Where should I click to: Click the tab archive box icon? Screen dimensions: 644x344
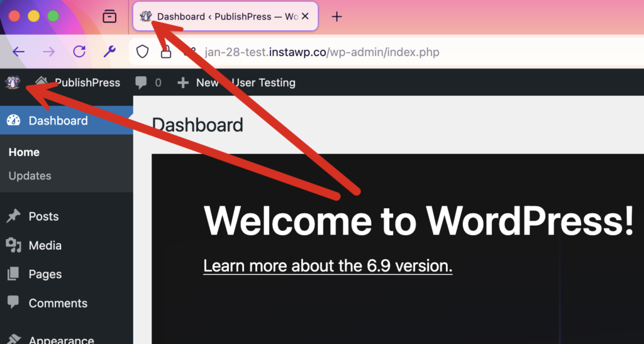109,16
